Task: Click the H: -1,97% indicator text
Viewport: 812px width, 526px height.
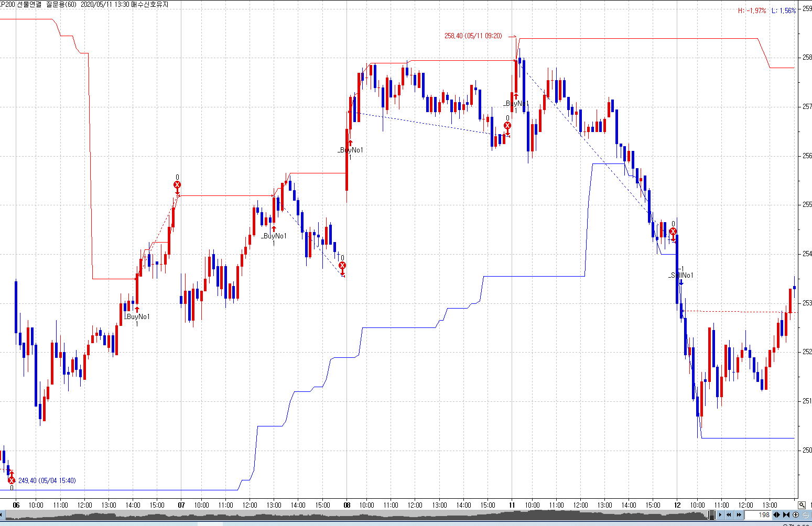Action: point(752,10)
